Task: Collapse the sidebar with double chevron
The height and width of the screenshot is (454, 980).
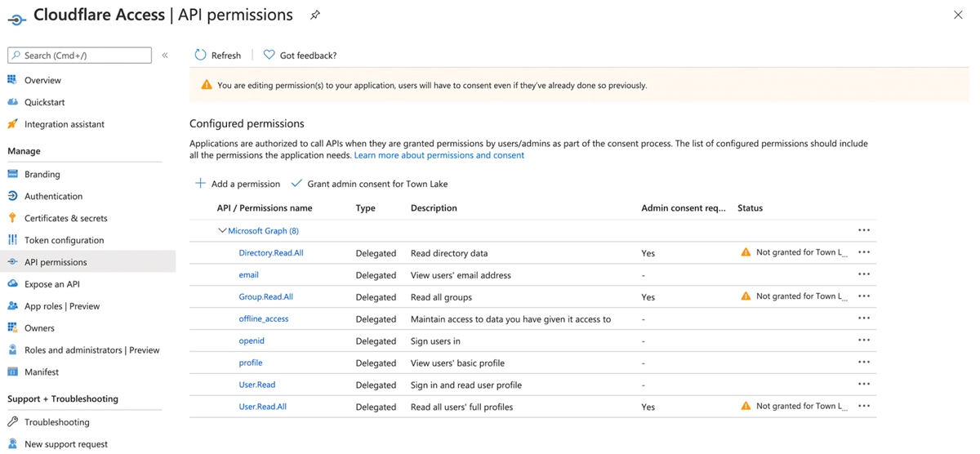Action: [165, 56]
